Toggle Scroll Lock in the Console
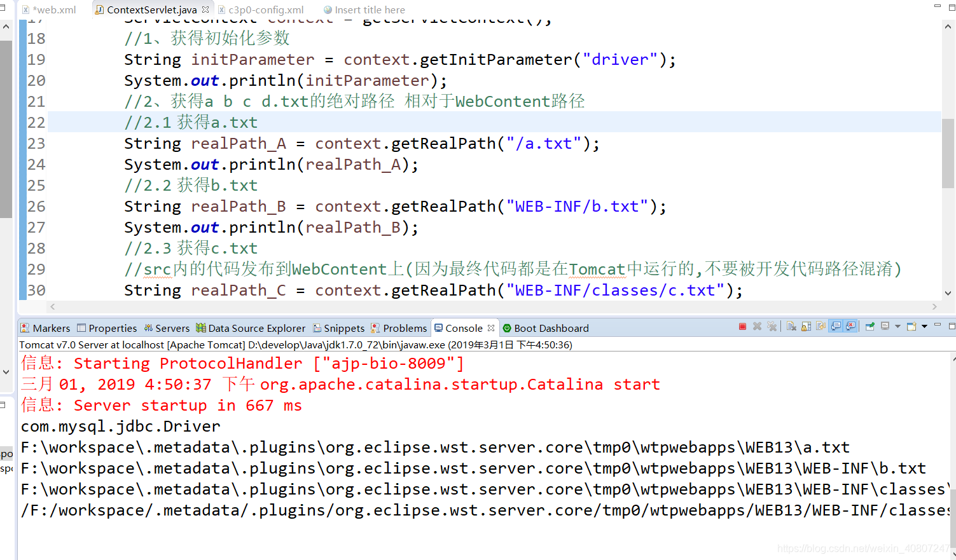Screen dimensions: 956x560 point(806,327)
